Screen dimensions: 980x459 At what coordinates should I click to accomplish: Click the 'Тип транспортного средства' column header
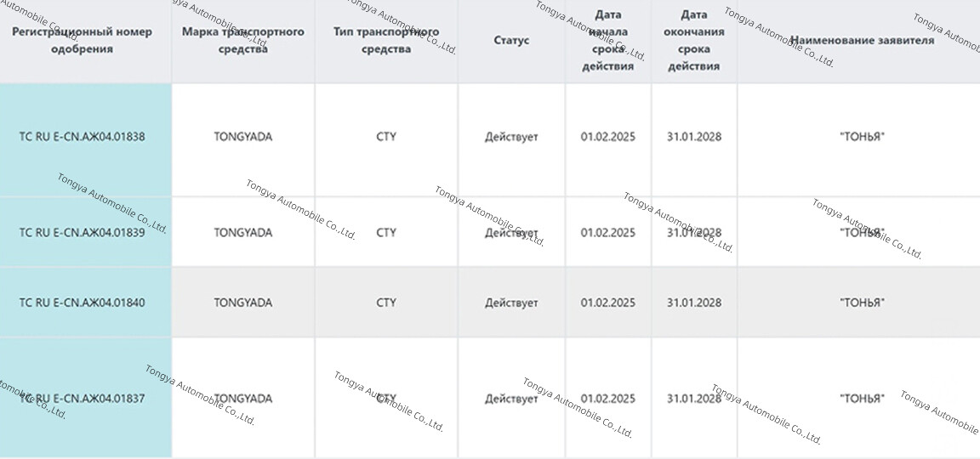point(386,40)
